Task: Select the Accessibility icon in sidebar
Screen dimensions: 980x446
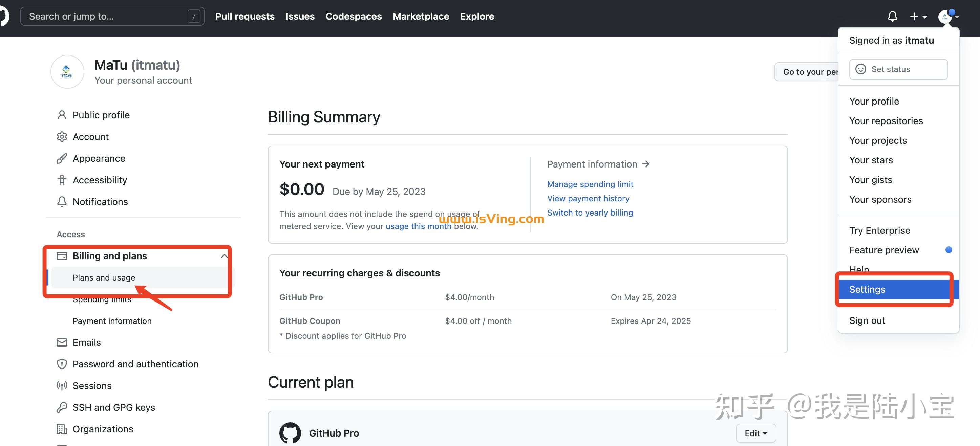Action: coord(62,180)
